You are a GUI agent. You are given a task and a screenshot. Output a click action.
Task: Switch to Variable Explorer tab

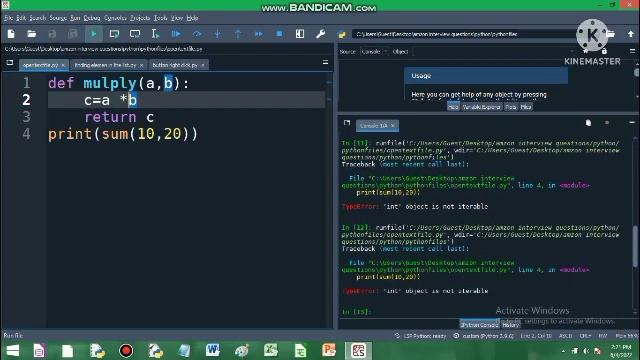click(x=482, y=107)
